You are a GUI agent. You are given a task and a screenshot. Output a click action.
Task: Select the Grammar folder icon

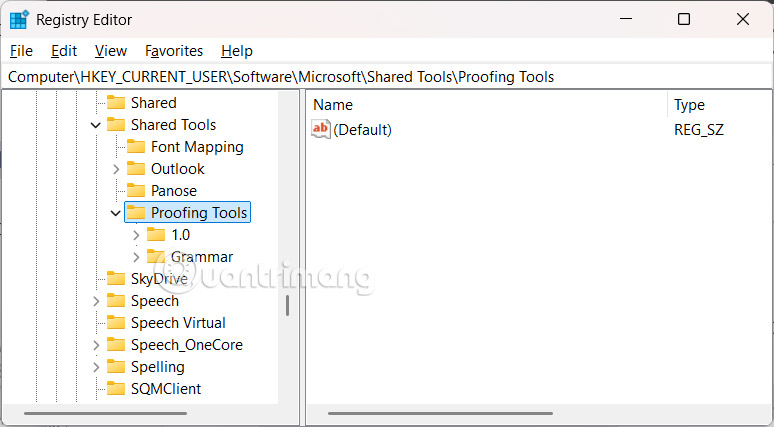click(156, 257)
